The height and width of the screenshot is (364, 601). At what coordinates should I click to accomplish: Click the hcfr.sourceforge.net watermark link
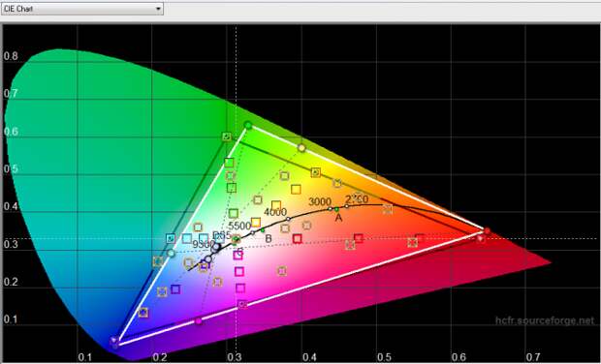pos(545,320)
